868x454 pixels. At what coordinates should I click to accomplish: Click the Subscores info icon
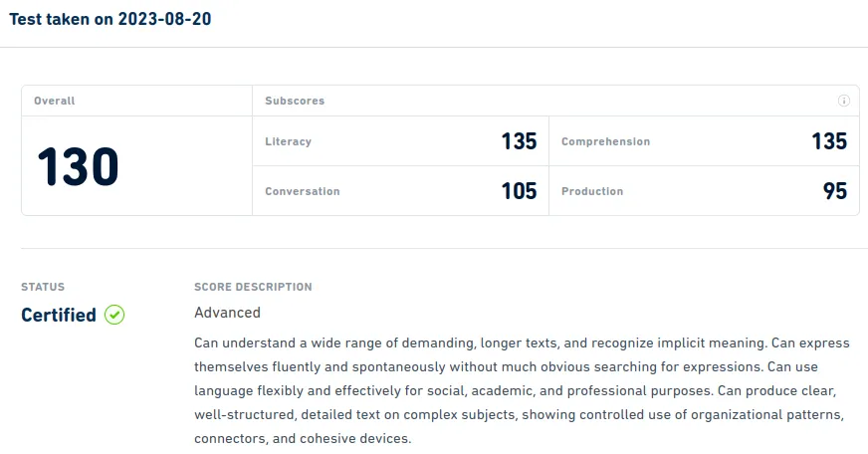click(x=844, y=101)
